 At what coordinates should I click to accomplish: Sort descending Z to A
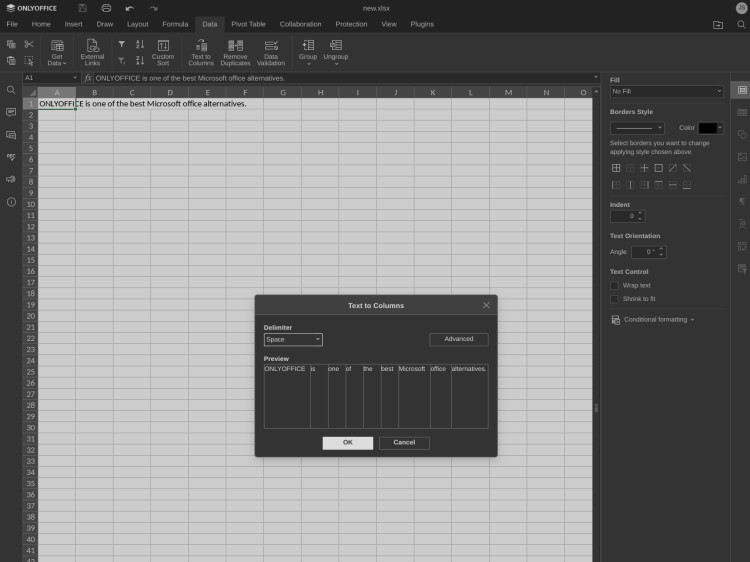click(x=140, y=61)
